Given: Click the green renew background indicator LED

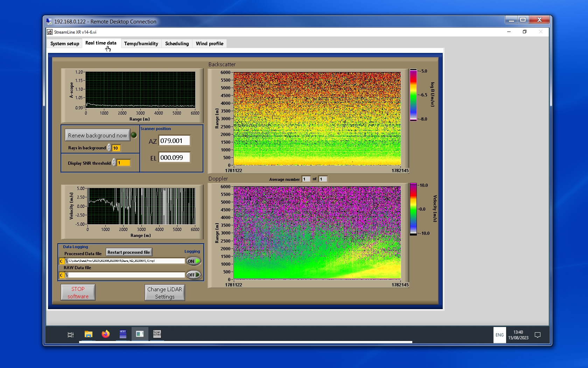Looking at the screenshot, I should coord(134,135).
